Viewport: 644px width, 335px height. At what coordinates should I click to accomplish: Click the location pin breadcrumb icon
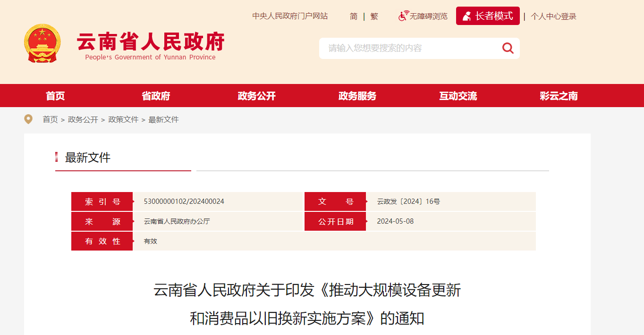coord(28,119)
